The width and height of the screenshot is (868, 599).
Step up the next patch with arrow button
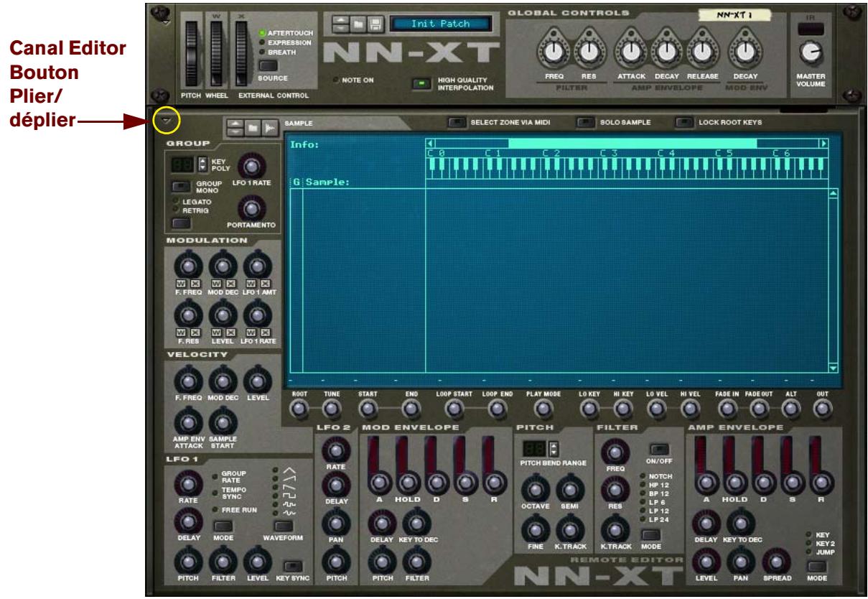tap(342, 19)
